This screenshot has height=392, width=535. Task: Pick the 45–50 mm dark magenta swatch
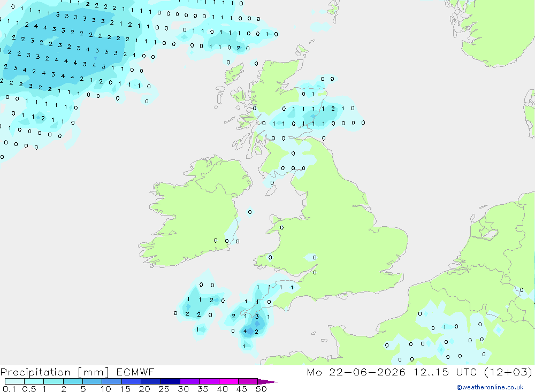(248, 381)
